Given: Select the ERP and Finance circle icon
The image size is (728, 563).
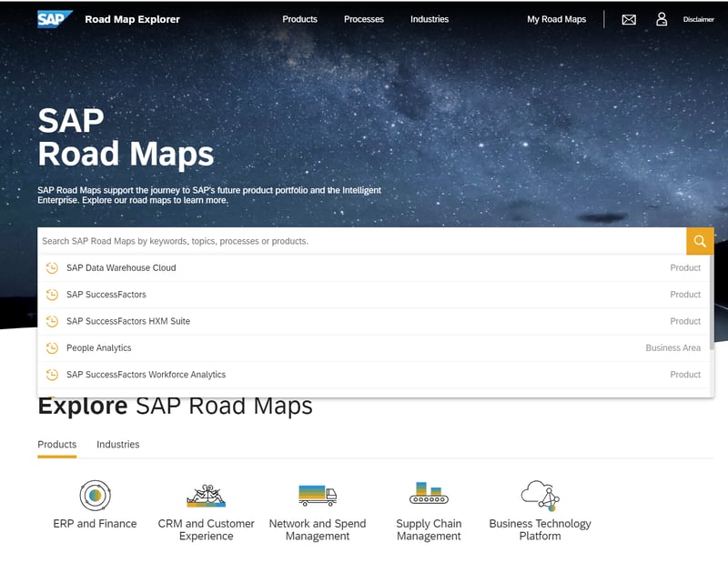Looking at the screenshot, I should tap(95, 495).
